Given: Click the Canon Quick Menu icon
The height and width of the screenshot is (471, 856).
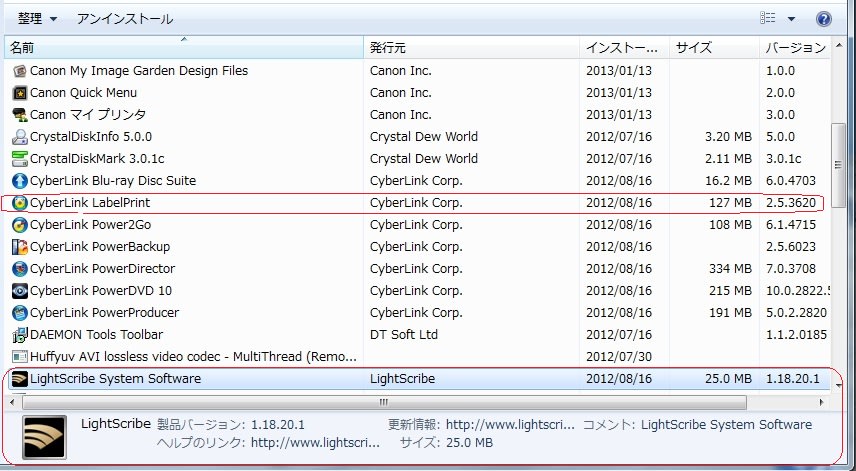Looking at the screenshot, I should click(20, 93).
